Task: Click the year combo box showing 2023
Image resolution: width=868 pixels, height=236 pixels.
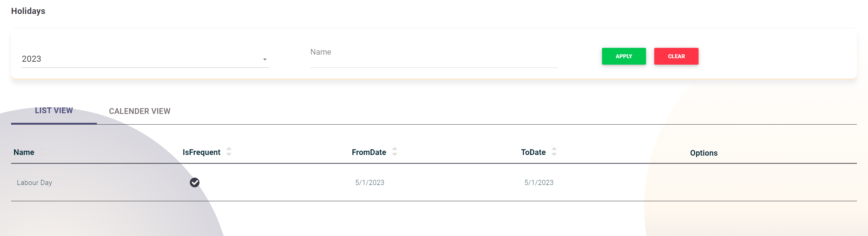Action: (x=143, y=59)
